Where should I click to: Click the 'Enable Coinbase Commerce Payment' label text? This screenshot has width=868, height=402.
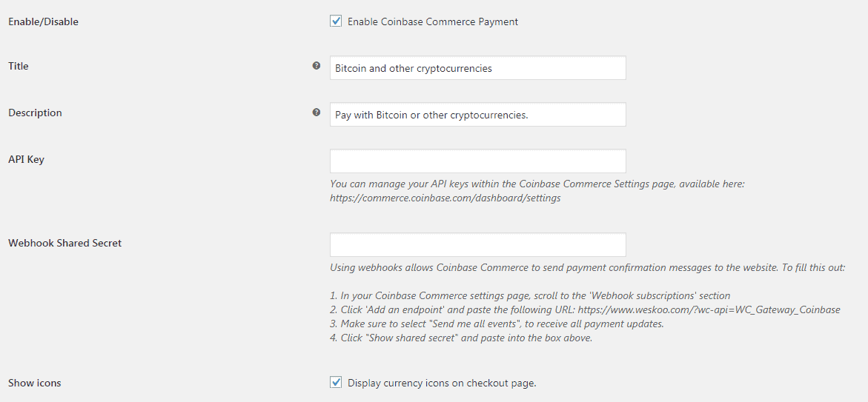click(x=433, y=21)
